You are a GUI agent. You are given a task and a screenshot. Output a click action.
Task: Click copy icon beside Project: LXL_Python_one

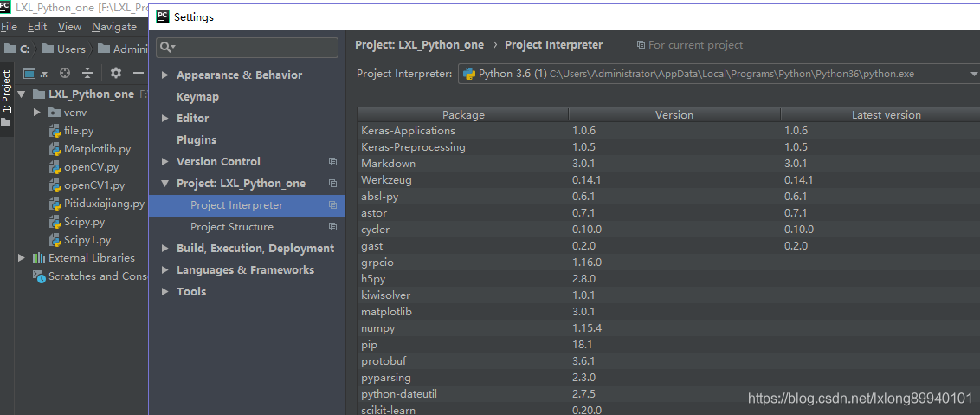pos(332,184)
